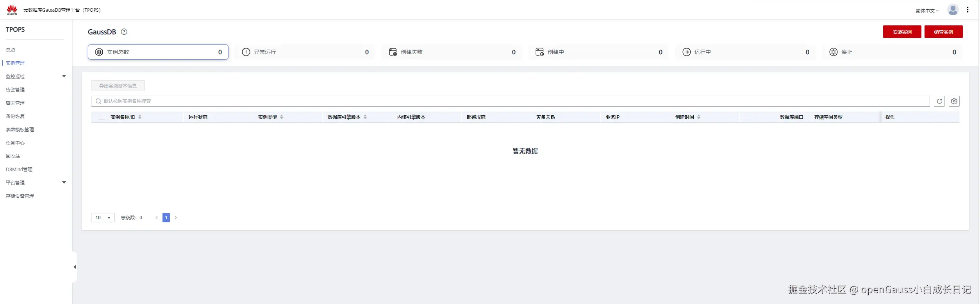
Task: Open DBMind管理 in the sidebar
Action: (x=19, y=169)
